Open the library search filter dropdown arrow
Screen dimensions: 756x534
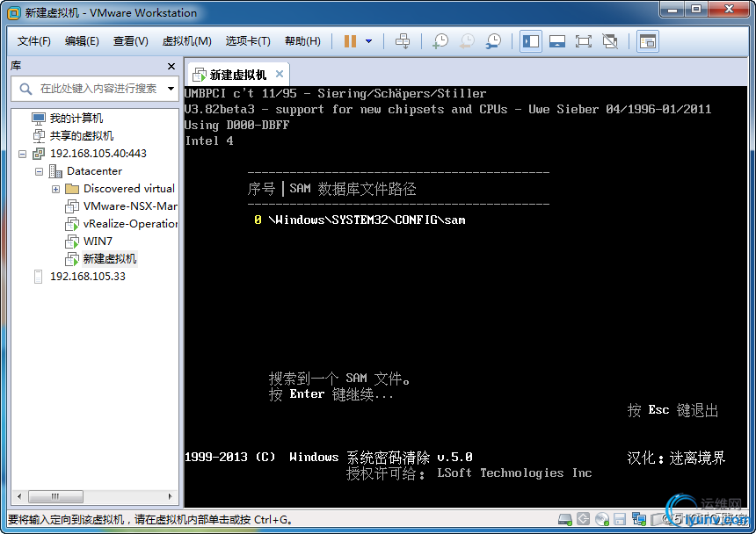tap(171, 89)
